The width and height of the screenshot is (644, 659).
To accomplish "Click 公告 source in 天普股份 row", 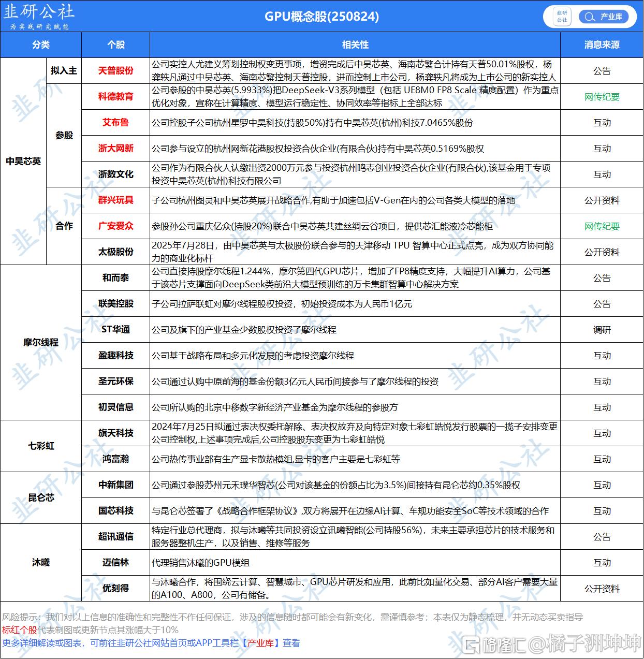I will click(x=602, y=71).
